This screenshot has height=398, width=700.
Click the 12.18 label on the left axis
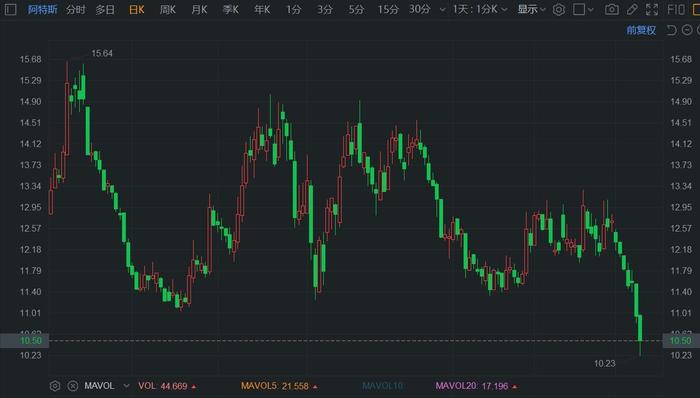(30, 249)
